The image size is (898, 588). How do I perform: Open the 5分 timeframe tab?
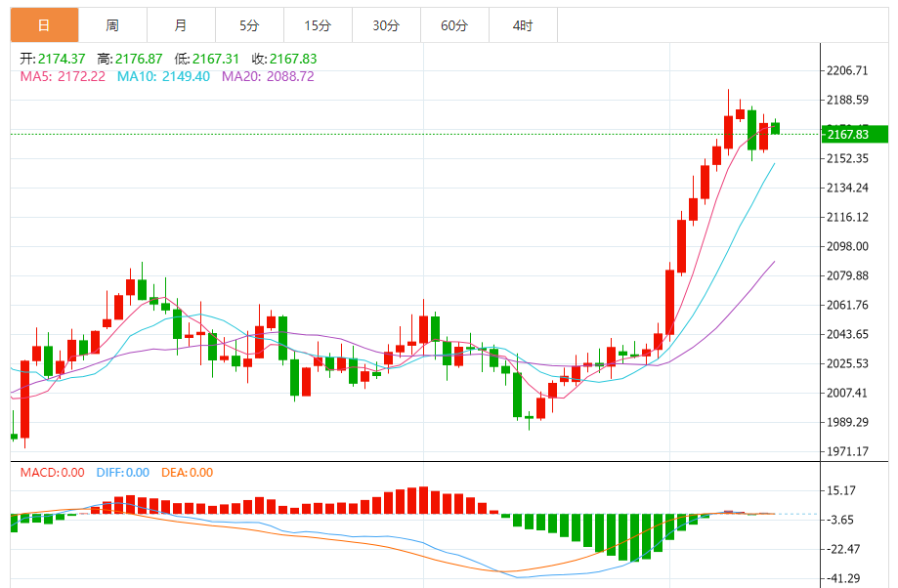pos(249,25)
